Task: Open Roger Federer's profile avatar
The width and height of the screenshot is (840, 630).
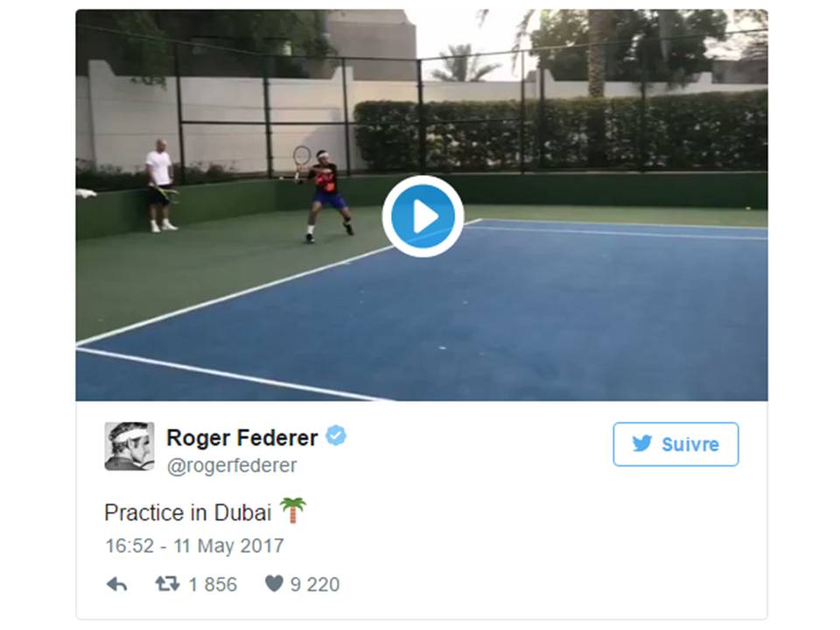Action: 129,446
